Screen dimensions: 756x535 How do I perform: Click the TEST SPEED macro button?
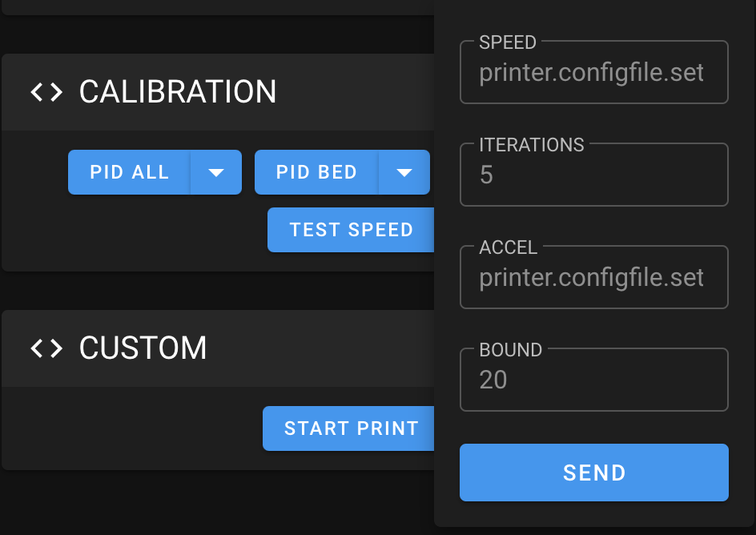pos(351,230)
